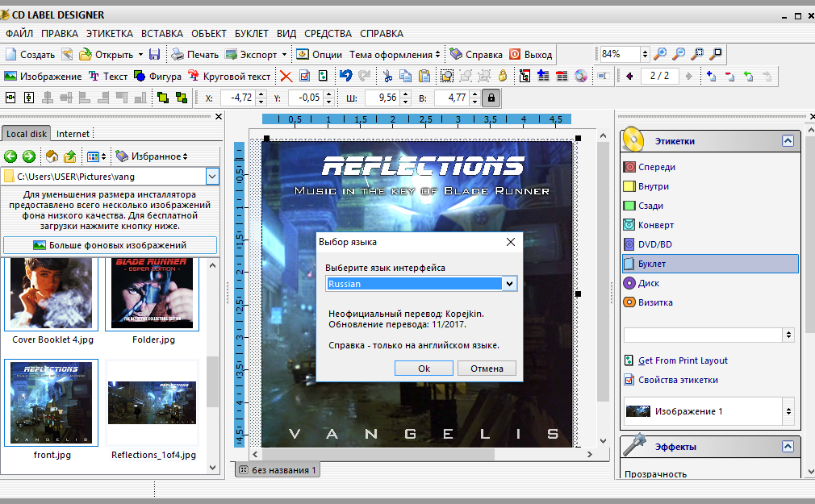Go to previous page with purple arrow
The width and height of the screenshot is (815, 504).
pyautogui.click(x=629, y=77)
